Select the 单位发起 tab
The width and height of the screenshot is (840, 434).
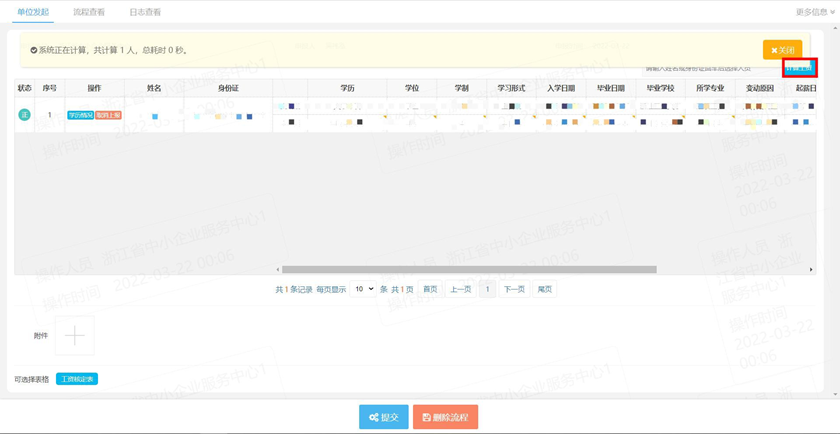point(33,12)
